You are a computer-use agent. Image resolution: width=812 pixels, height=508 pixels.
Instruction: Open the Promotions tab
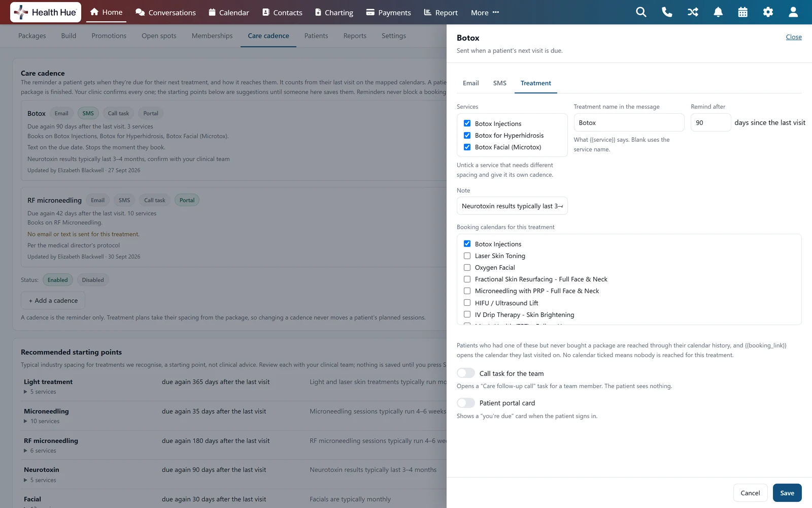tap(109, 36)
